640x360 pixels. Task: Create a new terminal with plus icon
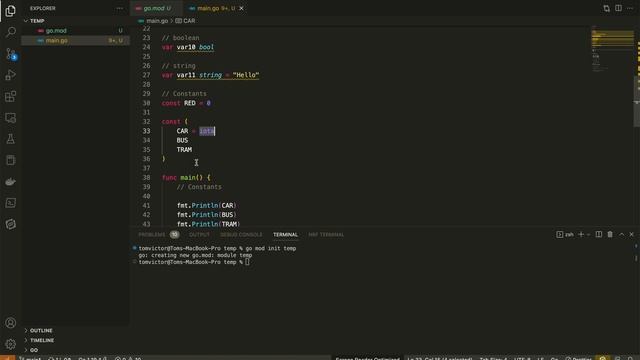coord(581,234)
